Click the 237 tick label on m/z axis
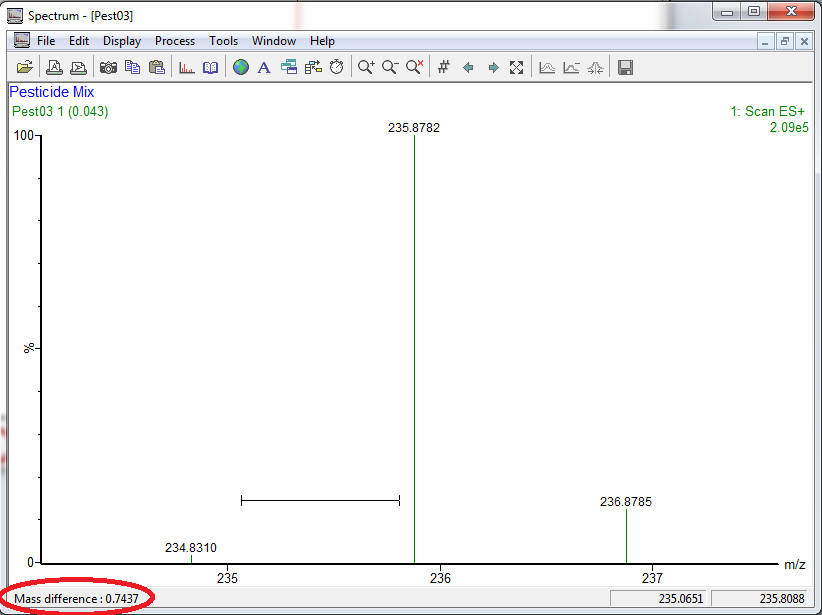Screen dimensions: 822x615 click(653, 578)
